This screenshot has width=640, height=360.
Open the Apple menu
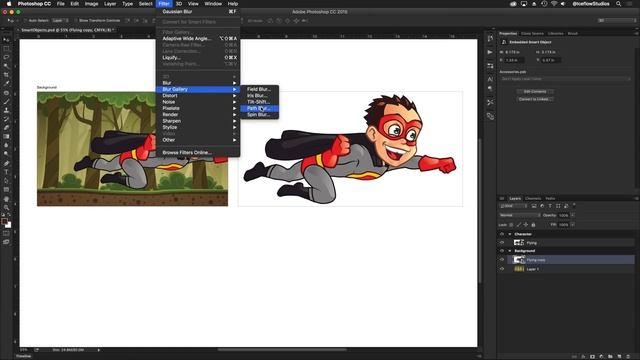9,4
